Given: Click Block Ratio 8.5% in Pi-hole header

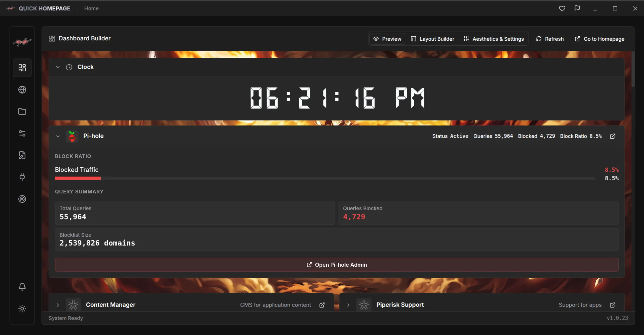Looking at the screenshot, I should [x=581, y=136].
